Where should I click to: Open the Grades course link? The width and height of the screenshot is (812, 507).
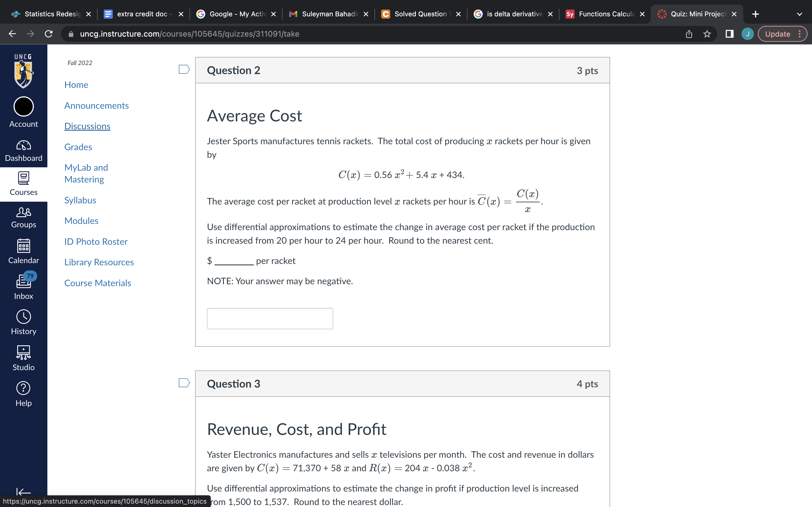pos(78,147)
